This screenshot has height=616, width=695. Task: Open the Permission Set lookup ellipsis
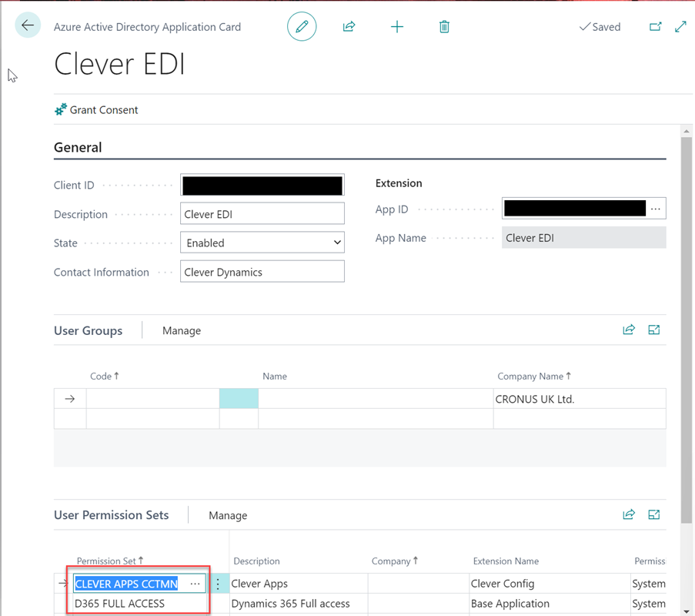(195, 584)
